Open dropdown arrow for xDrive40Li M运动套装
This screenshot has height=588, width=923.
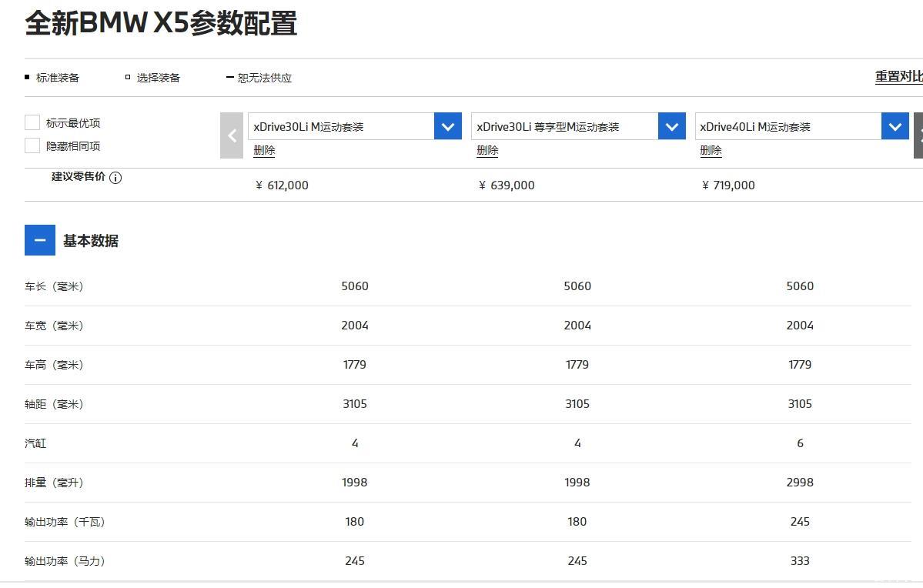point(895,126)
